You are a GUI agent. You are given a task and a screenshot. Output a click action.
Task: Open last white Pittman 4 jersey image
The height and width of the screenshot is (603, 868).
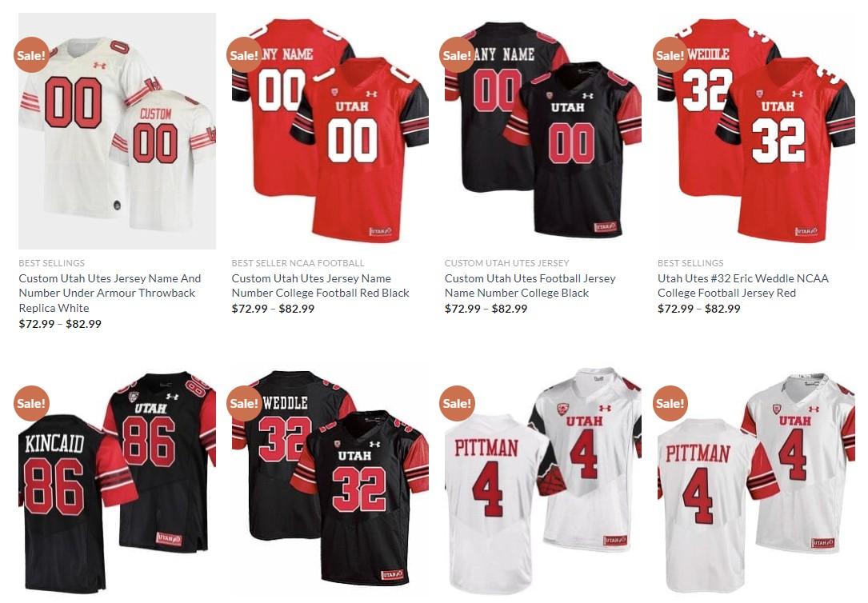[x=756, y=480]
